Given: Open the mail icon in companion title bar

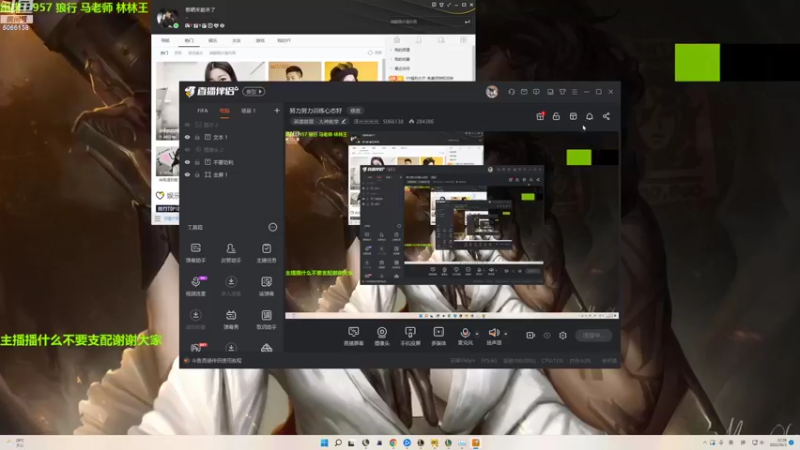Looking at the screenshot, I should 524,92.
